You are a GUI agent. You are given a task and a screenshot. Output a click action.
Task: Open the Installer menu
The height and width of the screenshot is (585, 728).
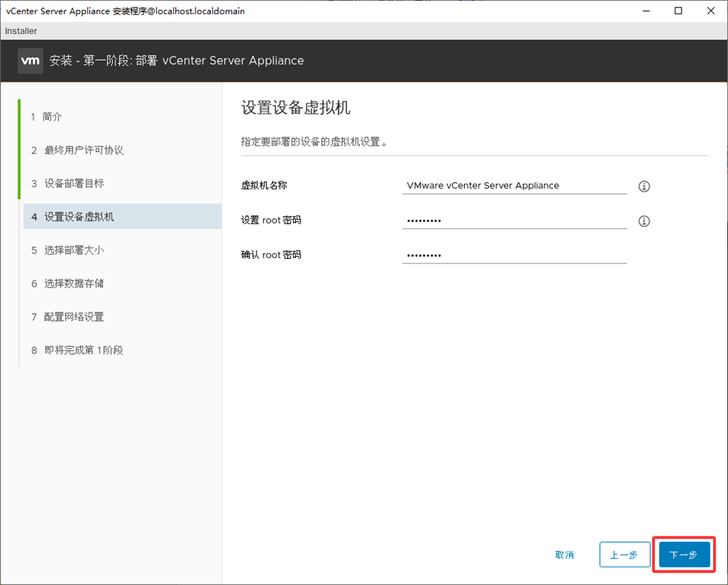[x=21, y=31]
